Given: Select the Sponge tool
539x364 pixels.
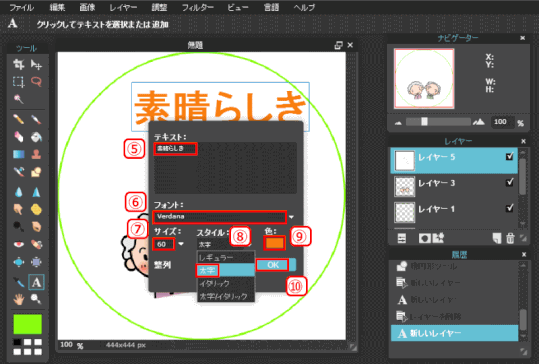Looking at the screenshot, I should pos(36,209).
